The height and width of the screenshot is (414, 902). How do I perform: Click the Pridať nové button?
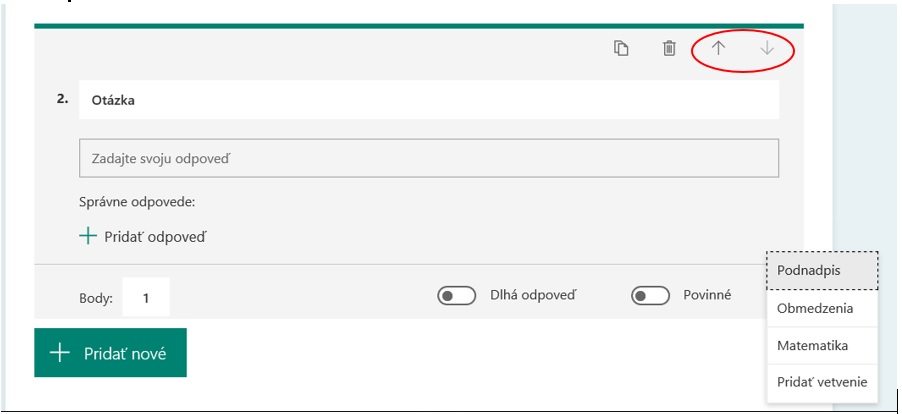pos(110,352)
